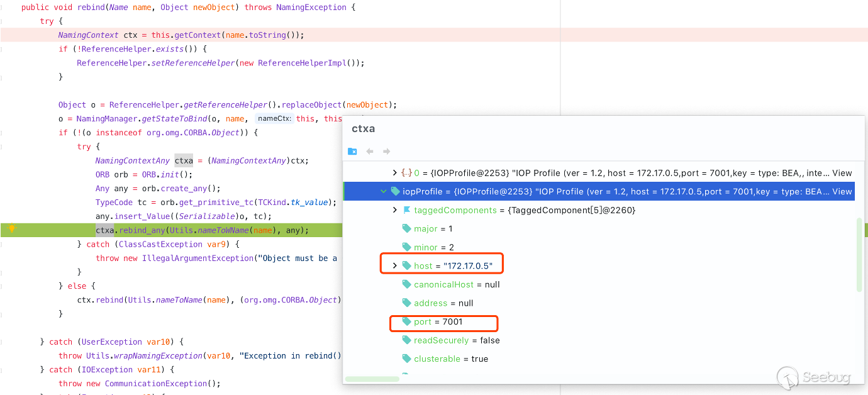The height and width of the screenshot is (395, 868).
Task: Click the lightbulb intention icon in the gutter
Action: pyautogui.click(x=11, y=229)
